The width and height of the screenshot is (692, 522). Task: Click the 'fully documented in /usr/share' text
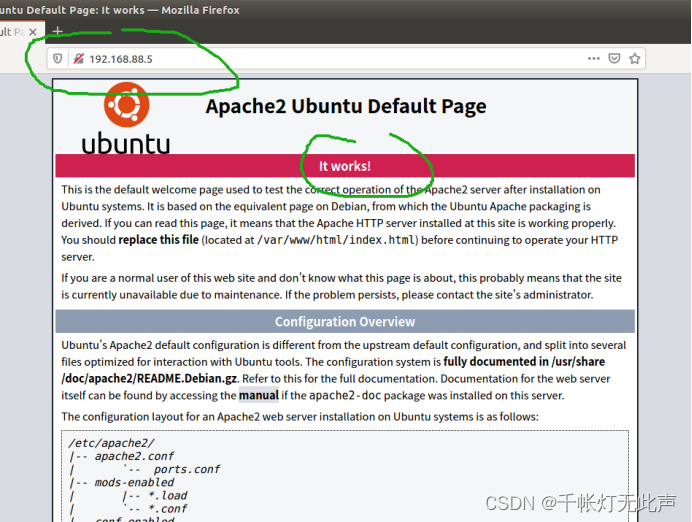tap(524, 361)
